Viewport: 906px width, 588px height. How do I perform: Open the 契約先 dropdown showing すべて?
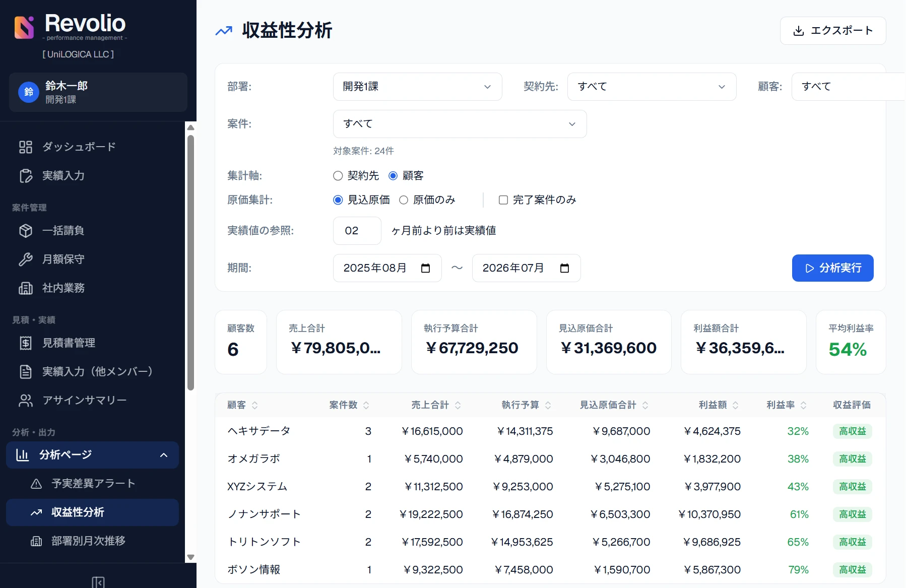tap(652, 87)
